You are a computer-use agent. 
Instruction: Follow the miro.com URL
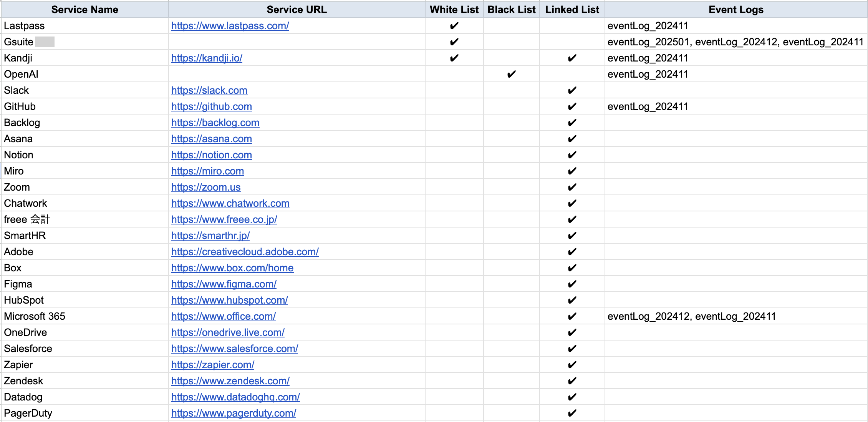point(207,171)
